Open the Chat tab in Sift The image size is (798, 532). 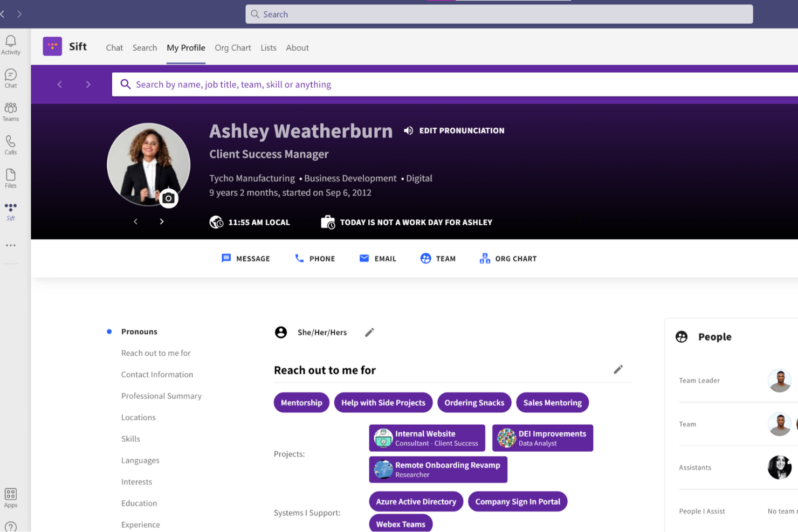(x=114, y=47)
